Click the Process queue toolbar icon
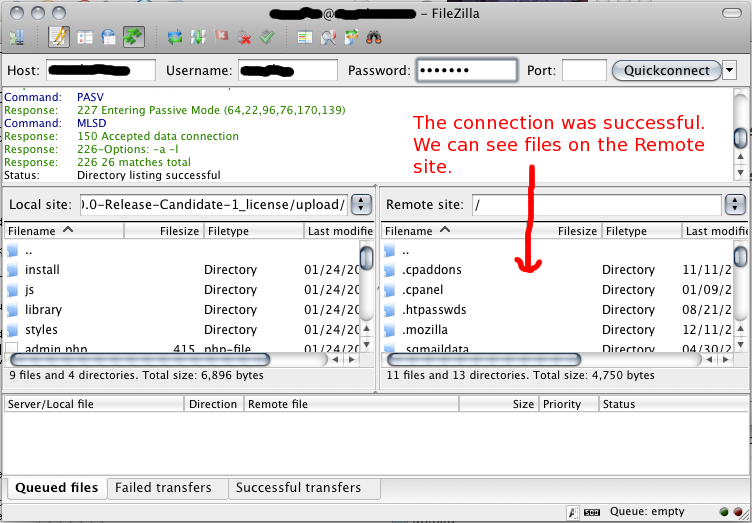This screenshot has height=523, width=752. click(x=199, y=38)
